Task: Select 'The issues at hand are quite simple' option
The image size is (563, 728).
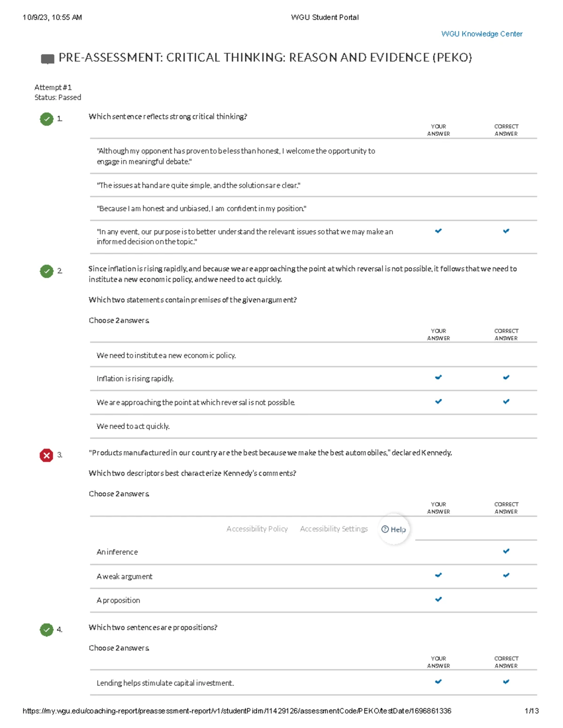Action: pyautogui.click(x=198, y=185)
